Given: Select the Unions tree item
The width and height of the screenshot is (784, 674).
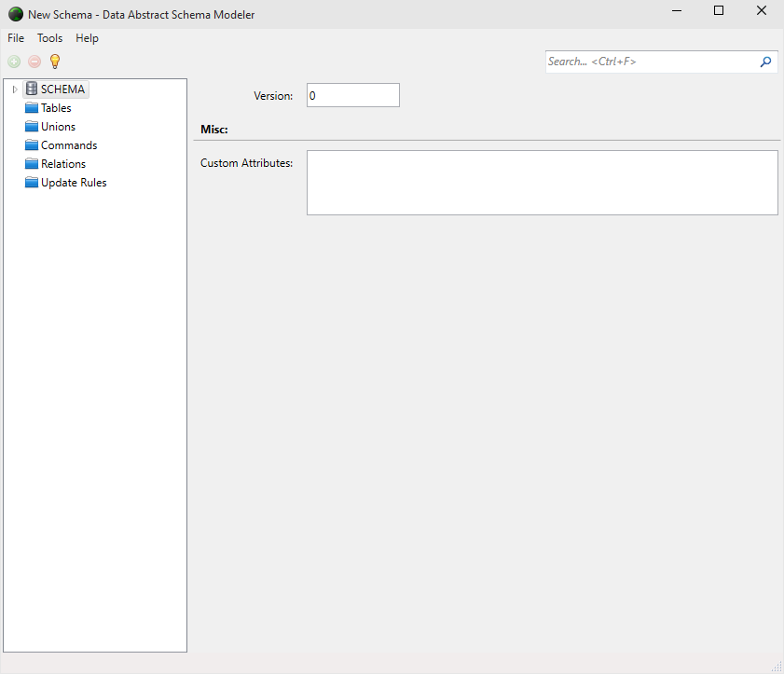Looking at the screenshot, I should tap(58, 127).
